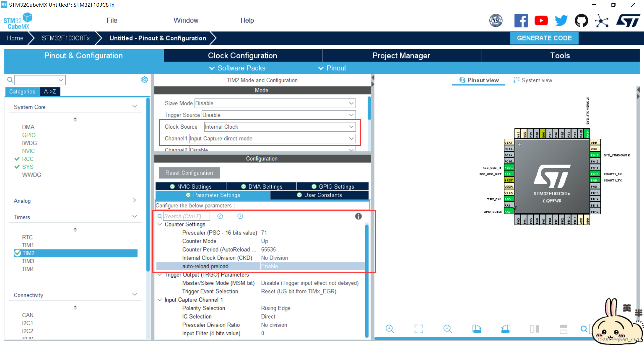Open the Software Packs menu
The image size is (644, 345).
(237, 68)
